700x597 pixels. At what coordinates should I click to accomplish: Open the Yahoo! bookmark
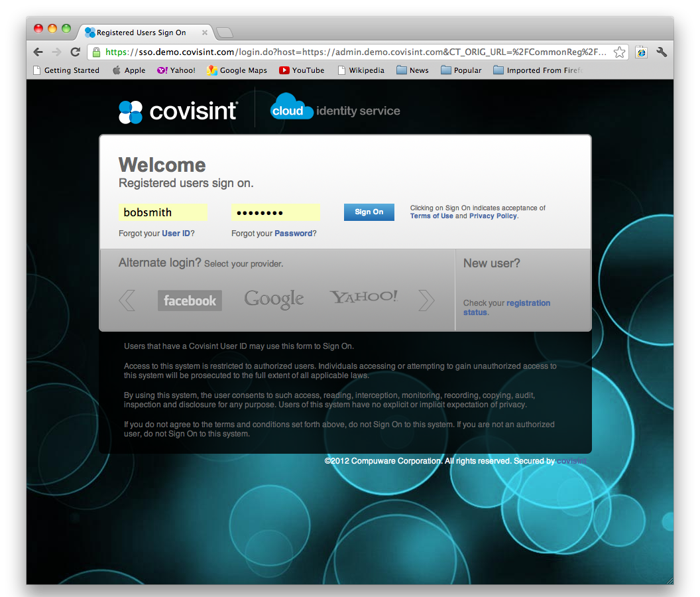176,70
